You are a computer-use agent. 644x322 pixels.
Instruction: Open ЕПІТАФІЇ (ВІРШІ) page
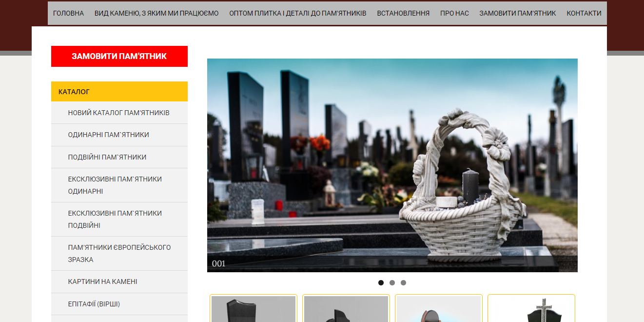coord(94,304)
